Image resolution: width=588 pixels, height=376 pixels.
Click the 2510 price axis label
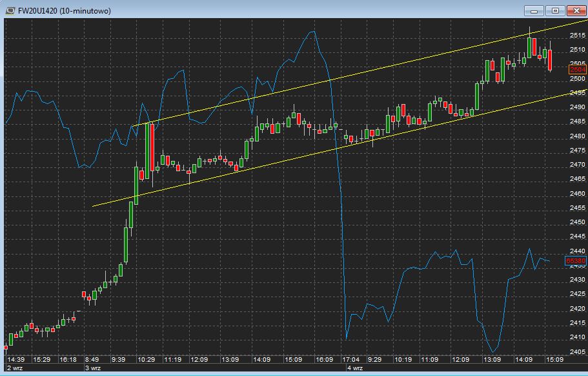click(578, 50)
